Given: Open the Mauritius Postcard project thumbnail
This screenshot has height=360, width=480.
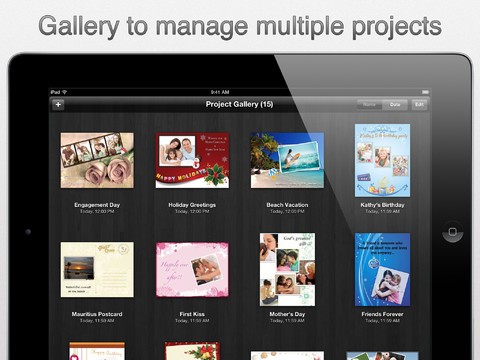Looking at the screenshot, I should tap(97, 269).
